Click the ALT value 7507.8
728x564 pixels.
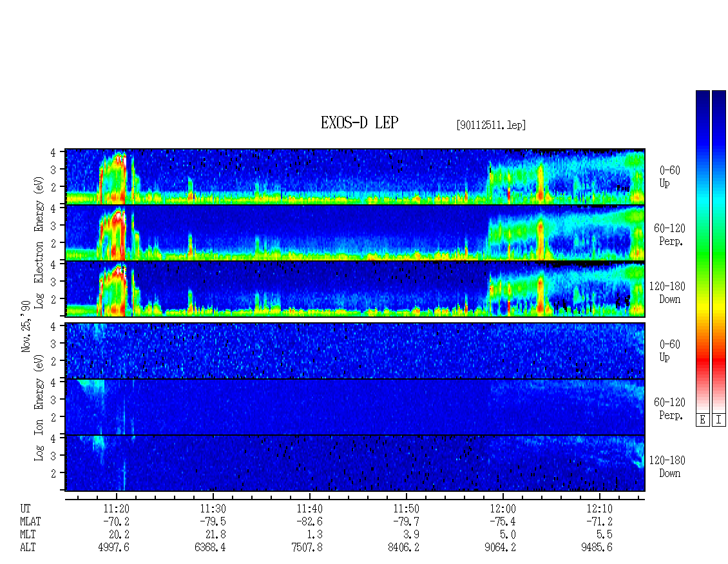307,548
